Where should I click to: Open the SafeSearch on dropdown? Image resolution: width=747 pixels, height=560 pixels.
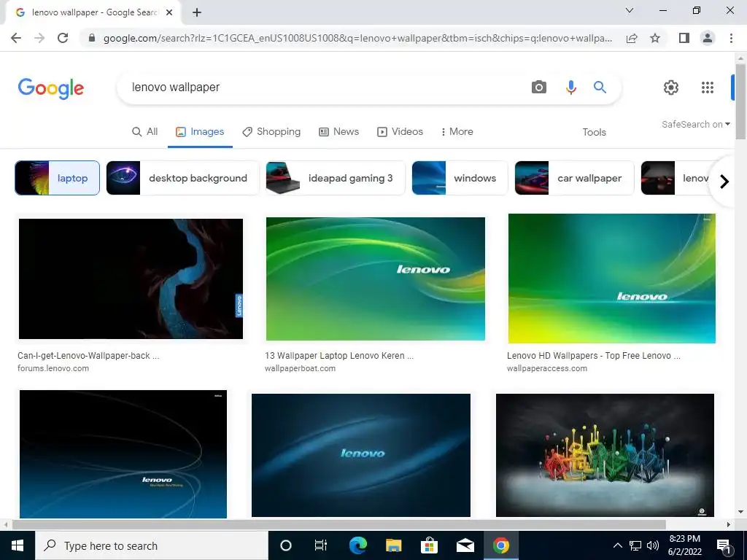[695, 124]
